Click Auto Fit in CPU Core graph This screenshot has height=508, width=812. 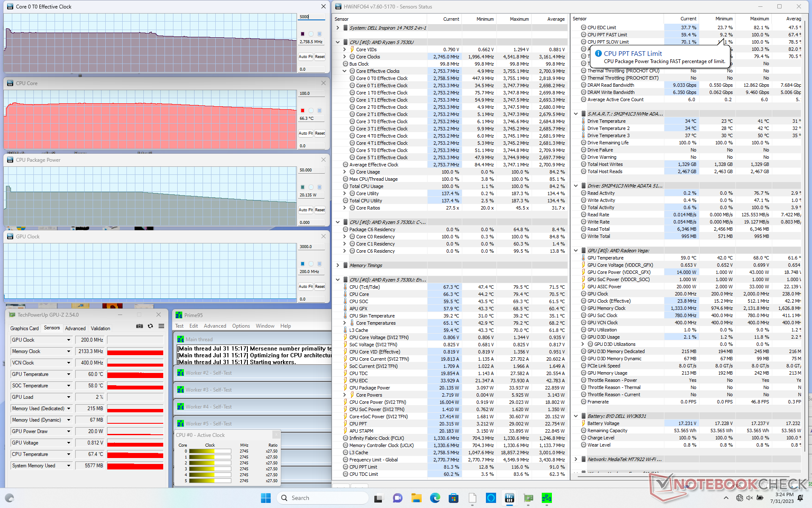[x=305, y=133]
